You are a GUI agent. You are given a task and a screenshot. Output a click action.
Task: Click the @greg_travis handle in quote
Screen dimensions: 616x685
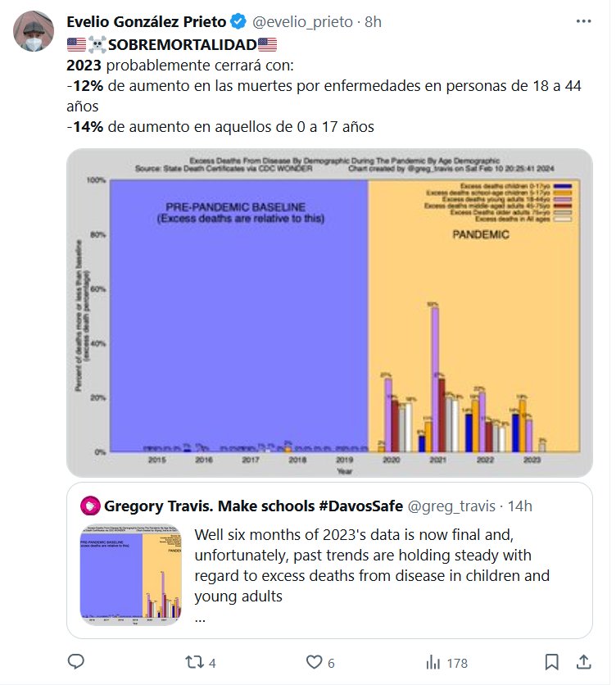[454, 504]
